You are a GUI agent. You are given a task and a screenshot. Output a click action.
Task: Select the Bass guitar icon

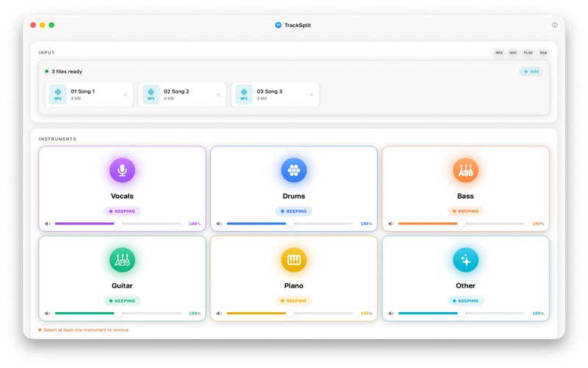point(465,171)
